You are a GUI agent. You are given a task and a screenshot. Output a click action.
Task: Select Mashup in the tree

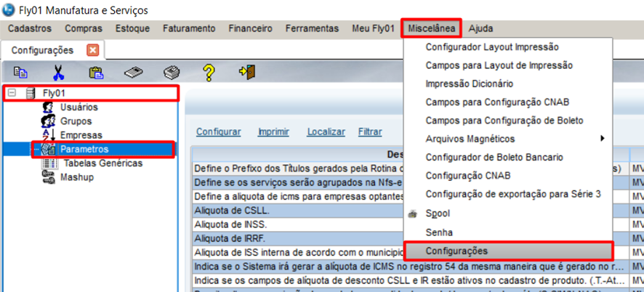coord(77,177)
